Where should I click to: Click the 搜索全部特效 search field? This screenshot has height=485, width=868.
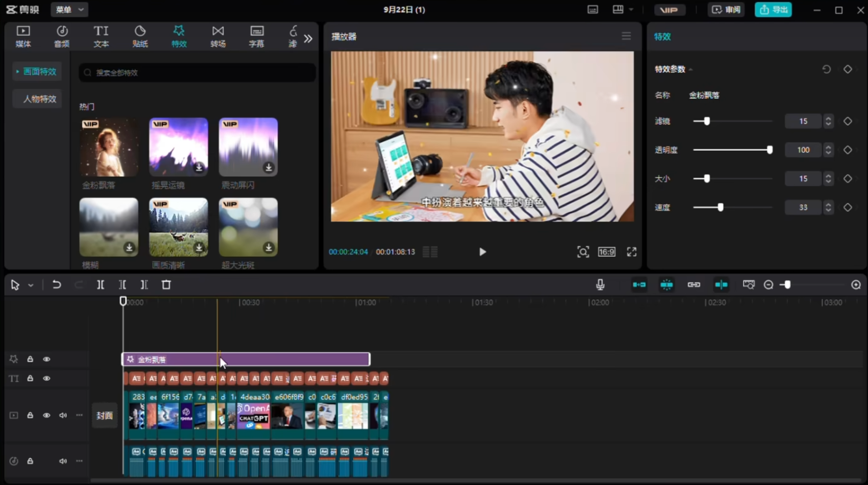(x=197, y=72)
